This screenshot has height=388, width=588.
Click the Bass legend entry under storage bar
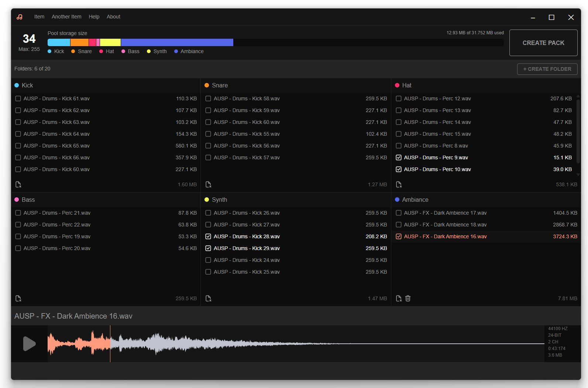pyautogui.click(x=130, y=51)
